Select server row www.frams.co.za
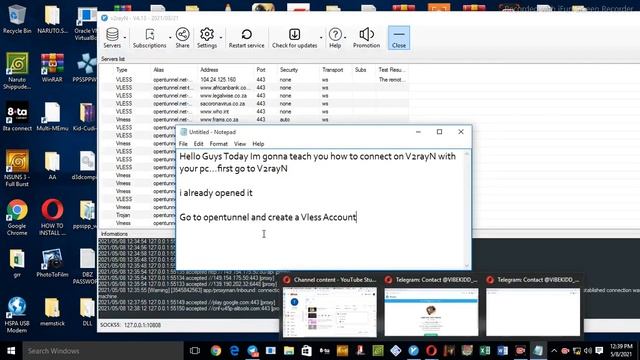The height and width of the screenshot is (360, 640). 254,120
